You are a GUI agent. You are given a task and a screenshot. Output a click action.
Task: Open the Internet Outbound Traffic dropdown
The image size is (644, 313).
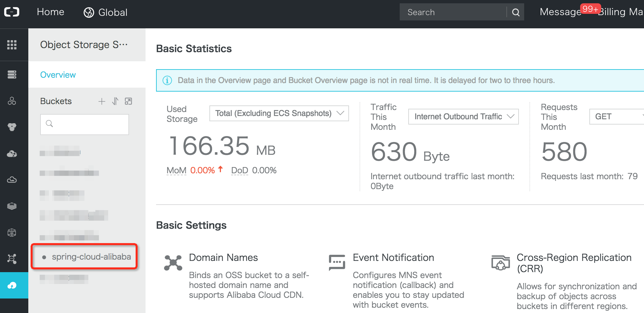tap(464, 117)
